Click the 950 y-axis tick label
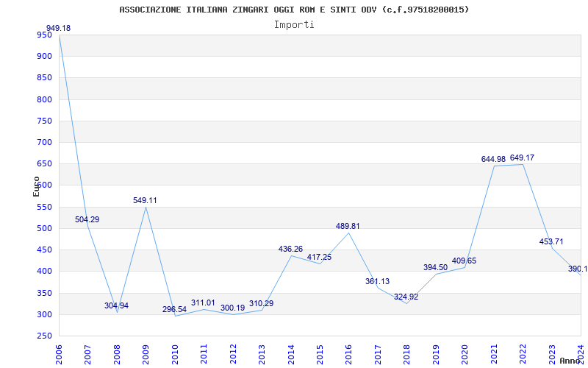This screenshot has width=588, height=368. [x=44, y=35]
